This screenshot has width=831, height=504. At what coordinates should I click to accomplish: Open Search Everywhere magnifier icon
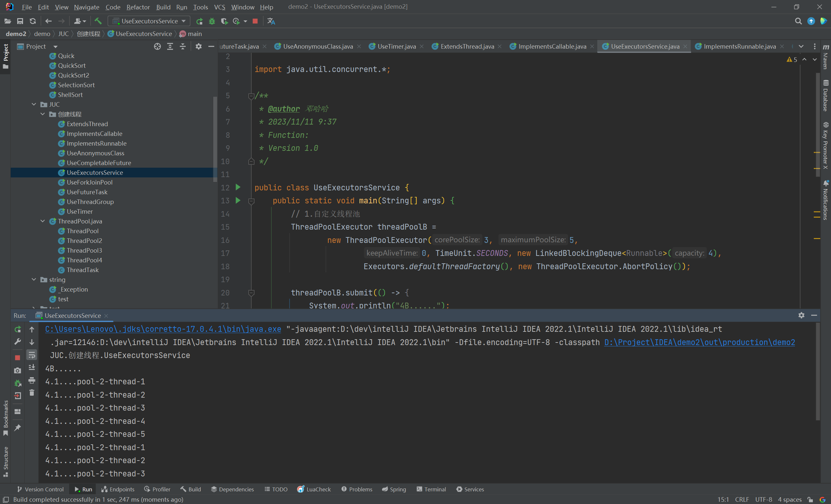(798, 21)
